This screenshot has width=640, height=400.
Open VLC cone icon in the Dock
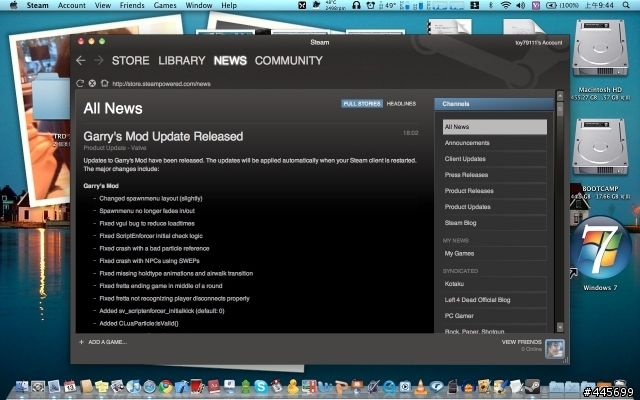click(420, 386)
